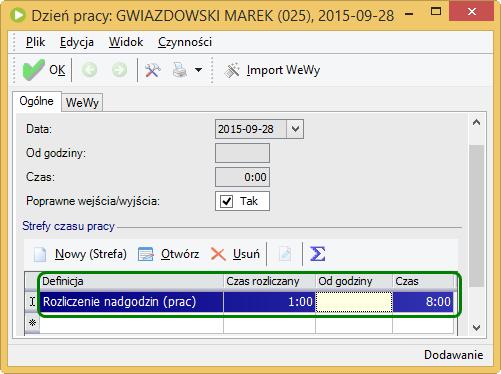The width and height of the screenshot is (501, 374).
Task: Minimize the Dzień pracy window
Action: point(410,14)
